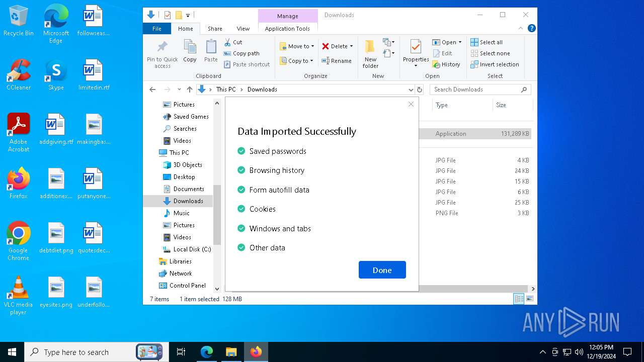Switch to the Share tab

215,29
